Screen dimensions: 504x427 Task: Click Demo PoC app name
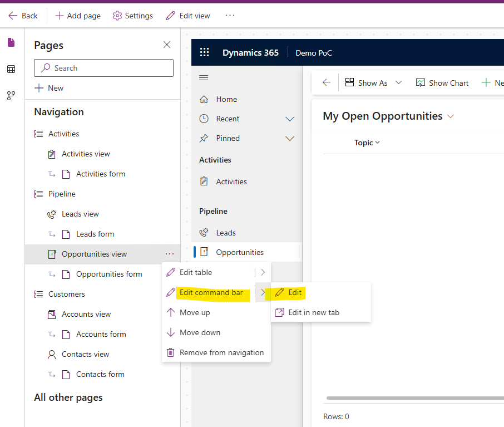pyautogui.click(x=314, y=53)
